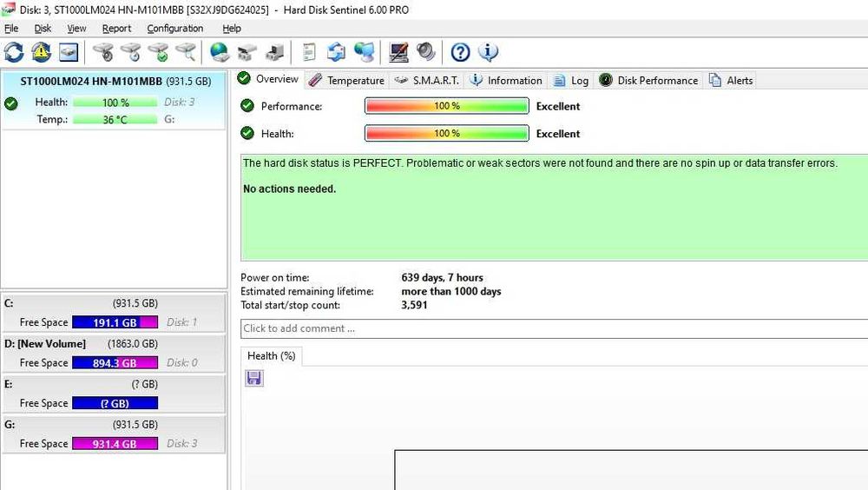Switch to the Log tab
Image resolution: width=868 pixels, height=490 pixels.
[x=571, y=81]
